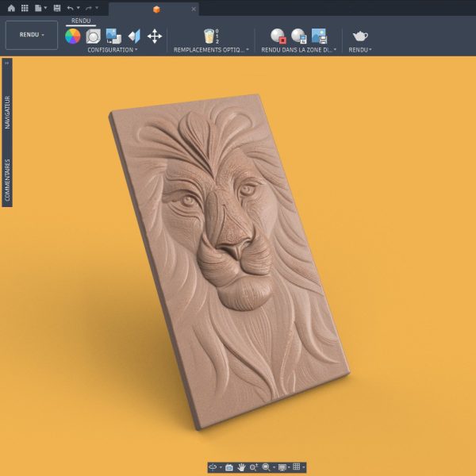Screen dimensions: 476x476
Task: Open the COMMENTAIRES side panel
Action: pos(7,180)
